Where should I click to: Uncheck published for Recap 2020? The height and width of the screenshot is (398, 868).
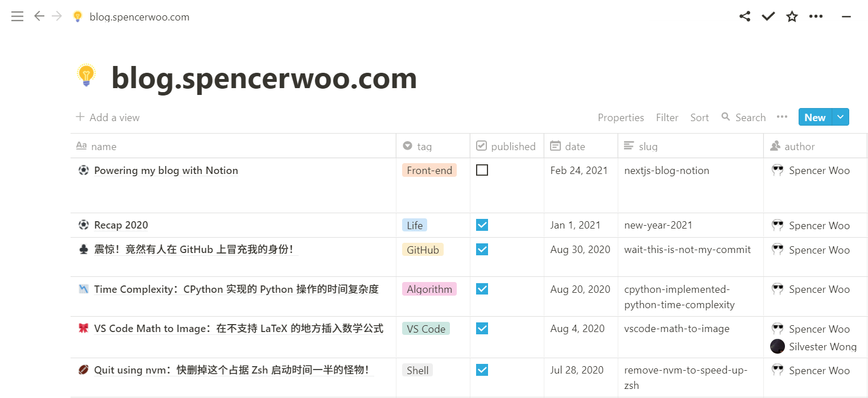[x=482, y=225]
